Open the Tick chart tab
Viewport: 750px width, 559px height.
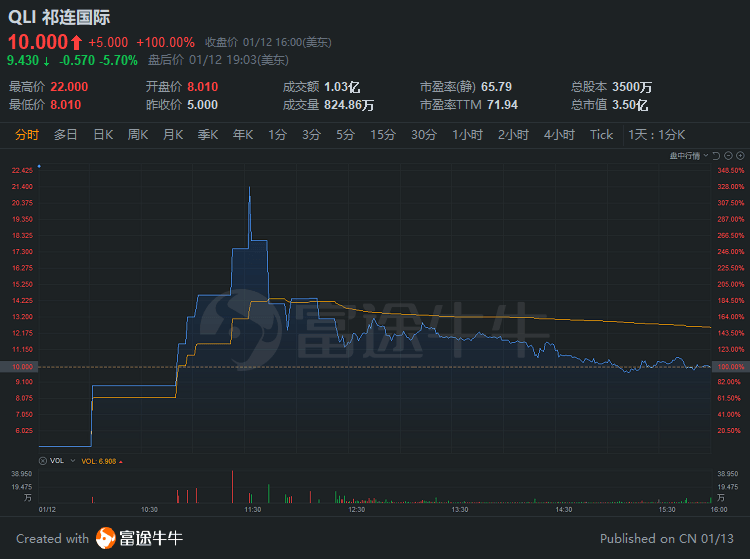point(601,135)
